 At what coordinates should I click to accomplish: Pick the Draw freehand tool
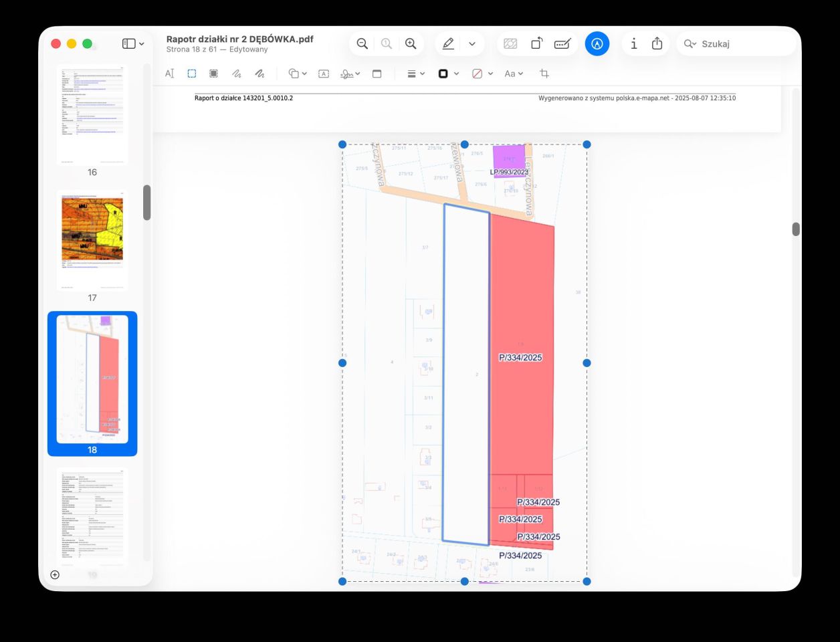pyautogui.click(x=259, y=74)
